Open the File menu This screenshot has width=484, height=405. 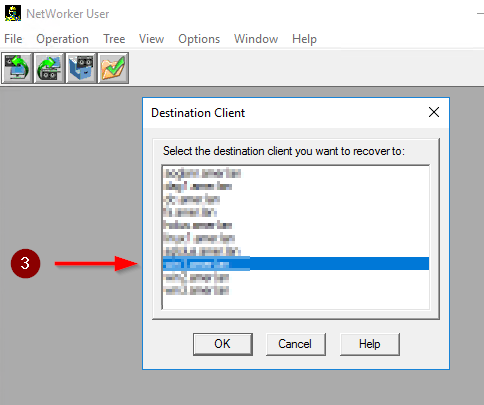13,39
